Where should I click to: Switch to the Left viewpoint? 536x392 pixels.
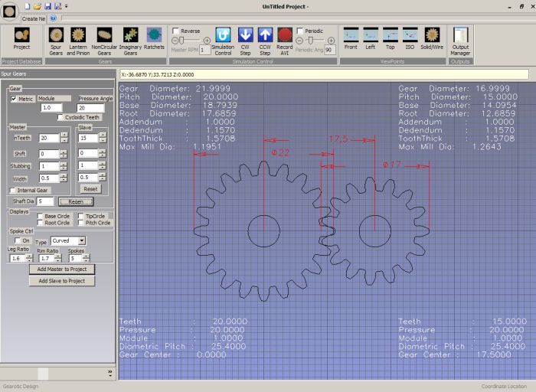point(371,38)
